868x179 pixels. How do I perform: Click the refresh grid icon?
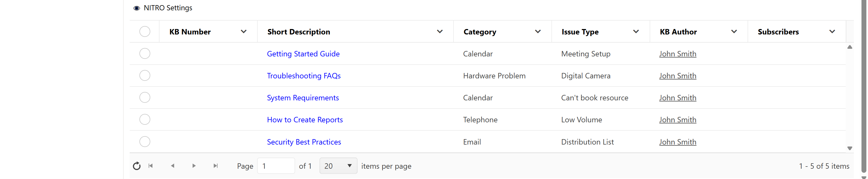point(136,166)
